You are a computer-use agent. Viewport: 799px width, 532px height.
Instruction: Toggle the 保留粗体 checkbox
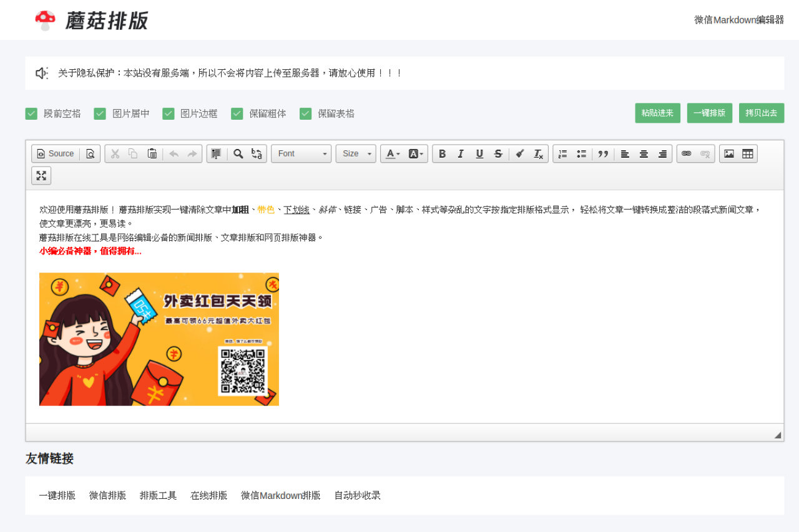[237, 114]
